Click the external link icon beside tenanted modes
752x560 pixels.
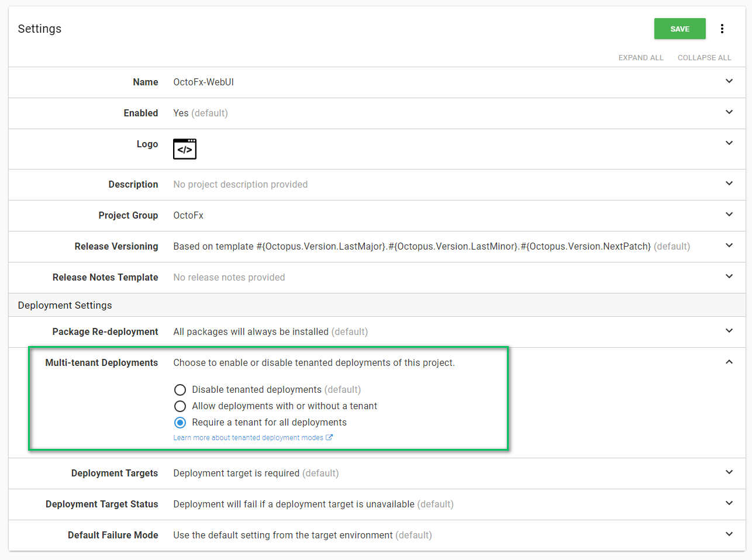[x=329, y=437]
